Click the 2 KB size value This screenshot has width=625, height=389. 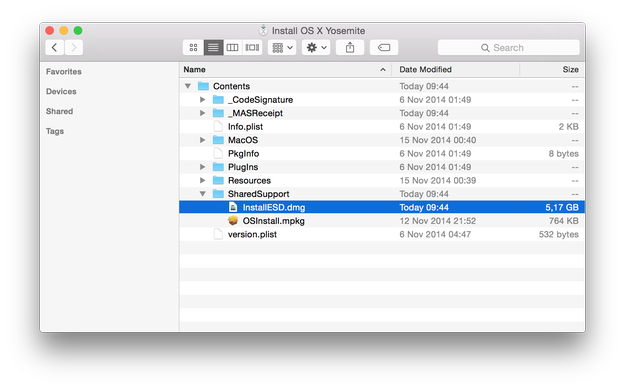(x=568, y=127)
